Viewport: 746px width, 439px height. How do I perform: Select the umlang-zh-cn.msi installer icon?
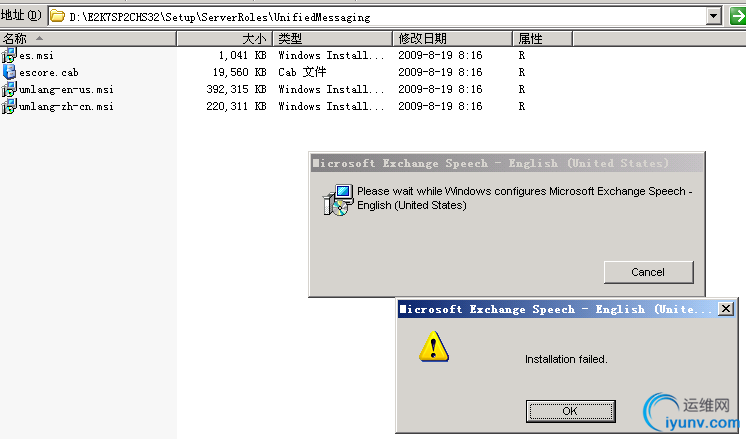click(9, 107)
